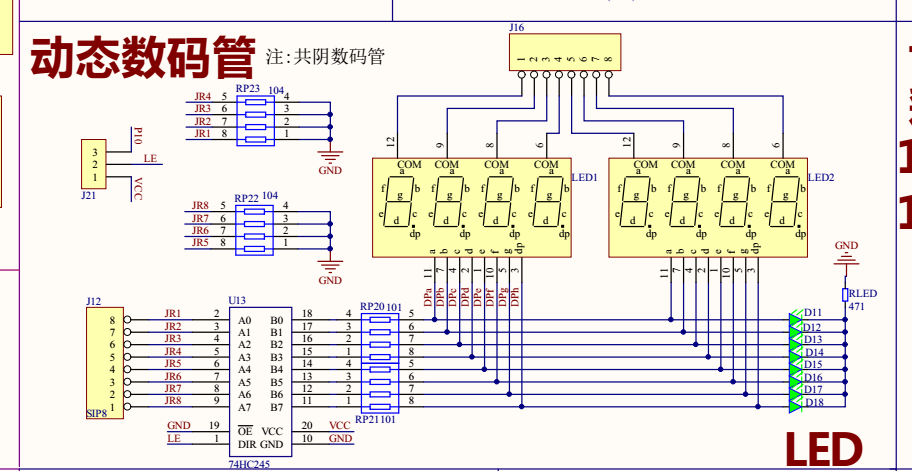Click the P10 net label

(x=137, y=137)
